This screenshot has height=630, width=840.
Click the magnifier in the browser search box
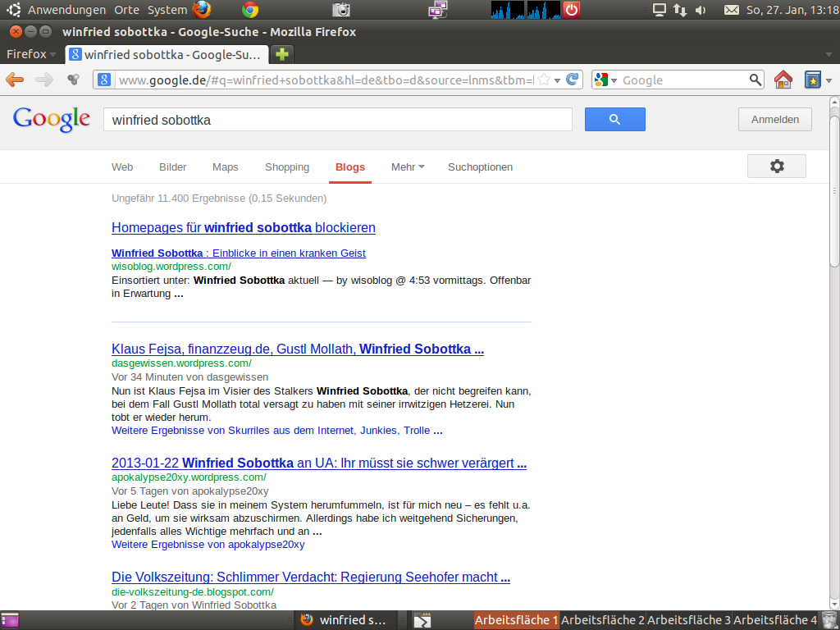pos(756,80)
